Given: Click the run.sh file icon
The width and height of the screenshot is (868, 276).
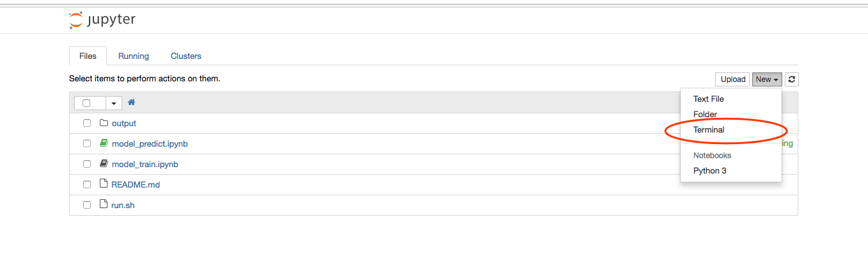Looking at the screenshot, I should pyautogui.click(x=104, y=205).
